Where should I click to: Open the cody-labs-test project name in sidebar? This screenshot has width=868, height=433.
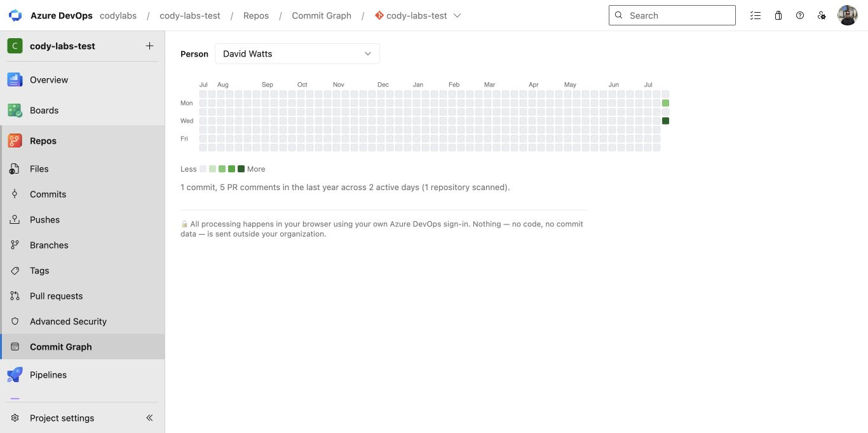click(x=62, y=46)
